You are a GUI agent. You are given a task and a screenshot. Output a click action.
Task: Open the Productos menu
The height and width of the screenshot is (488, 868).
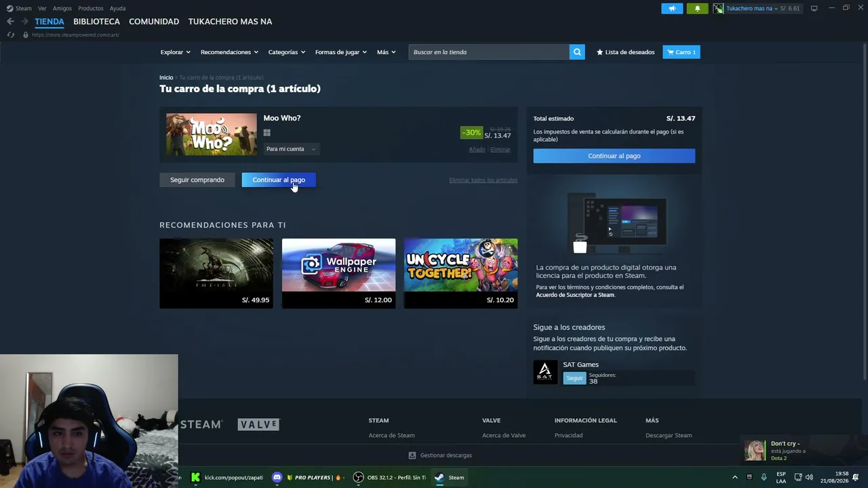click(x=91, y=8)
